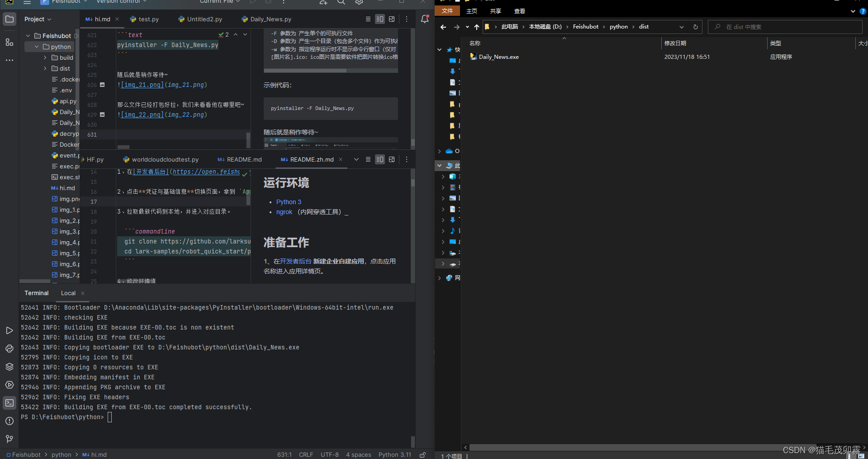Open the Git version control tool window
This screenshot has width=868, height=459.
pyautogui.click(x=9, y=439)
